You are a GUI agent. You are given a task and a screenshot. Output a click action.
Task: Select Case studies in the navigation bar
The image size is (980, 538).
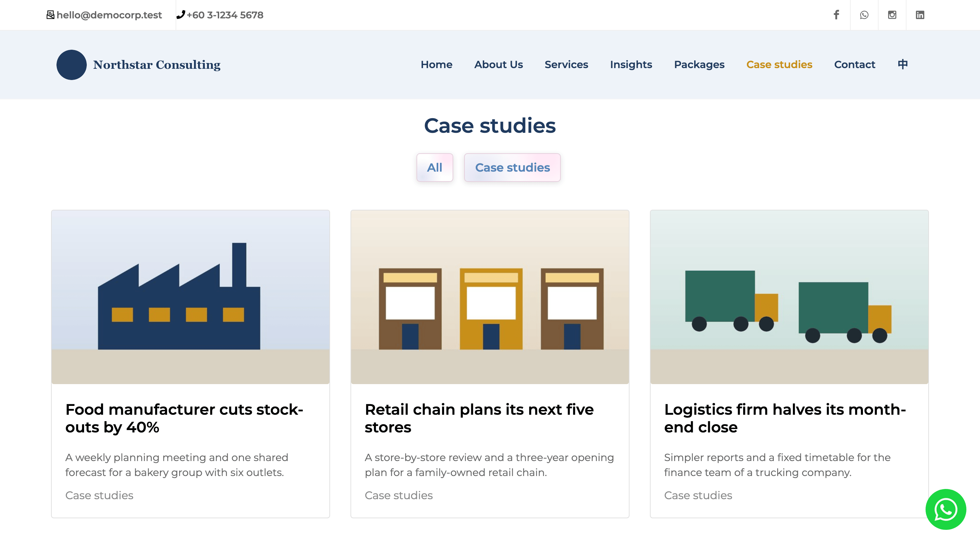[x=779, y=64]
